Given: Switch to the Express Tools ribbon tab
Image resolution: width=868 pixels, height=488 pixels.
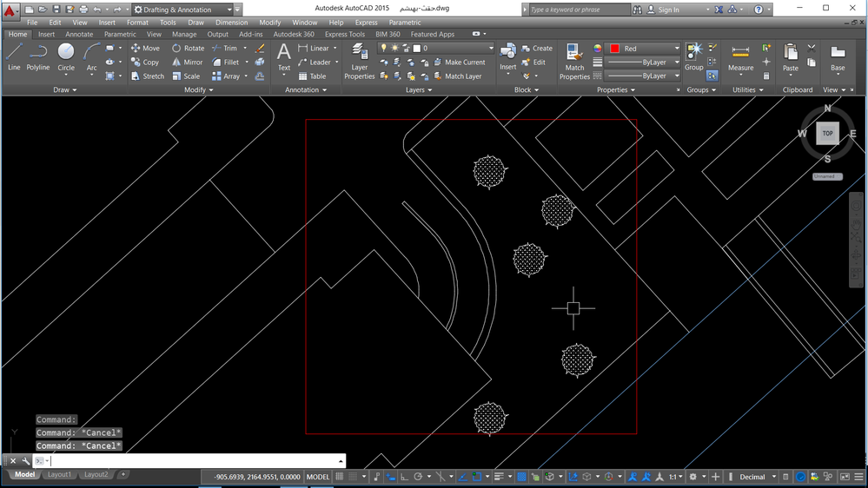Looking at the screenshot, I should (x=345, y=35).
